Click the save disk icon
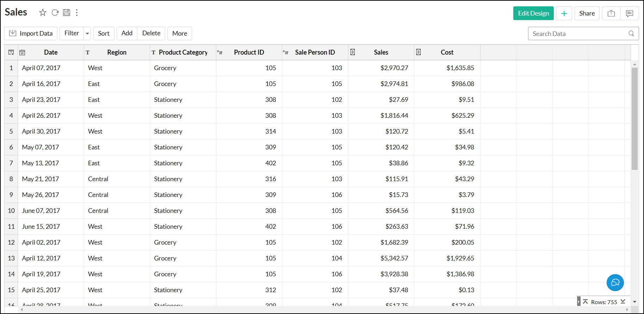644x314 pixels. point(67,13)
